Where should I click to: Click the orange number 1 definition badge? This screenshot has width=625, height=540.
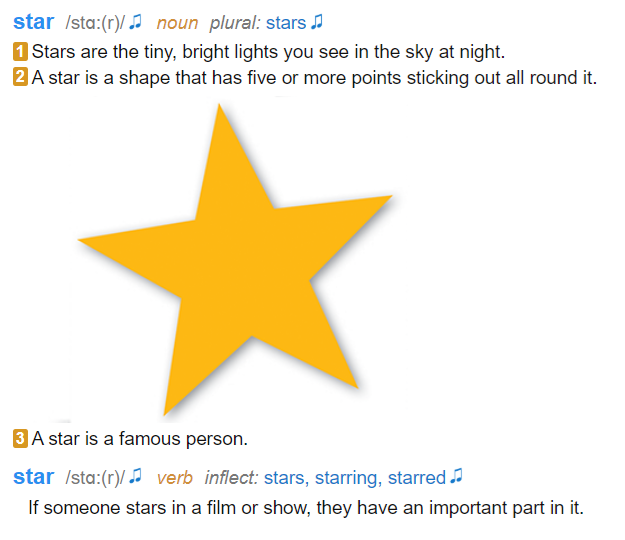click(20, 52)
